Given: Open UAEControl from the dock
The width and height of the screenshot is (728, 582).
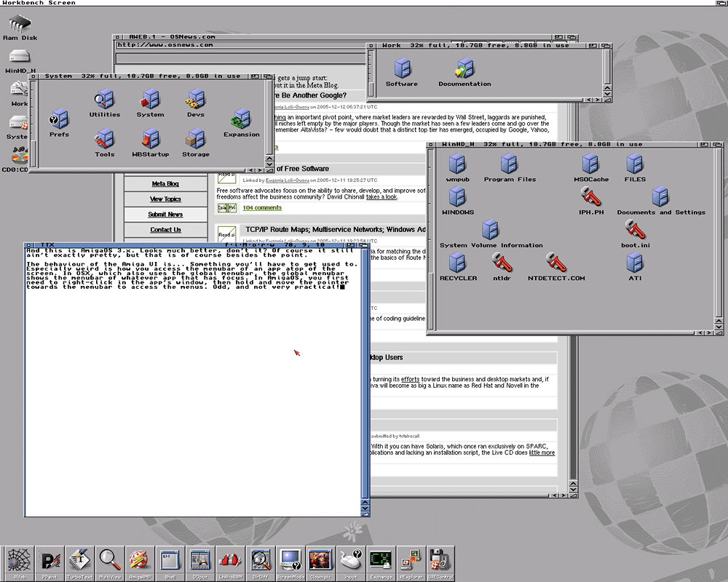Looking at the screenshot, I should pyautogui.click(x=440, y=563).
